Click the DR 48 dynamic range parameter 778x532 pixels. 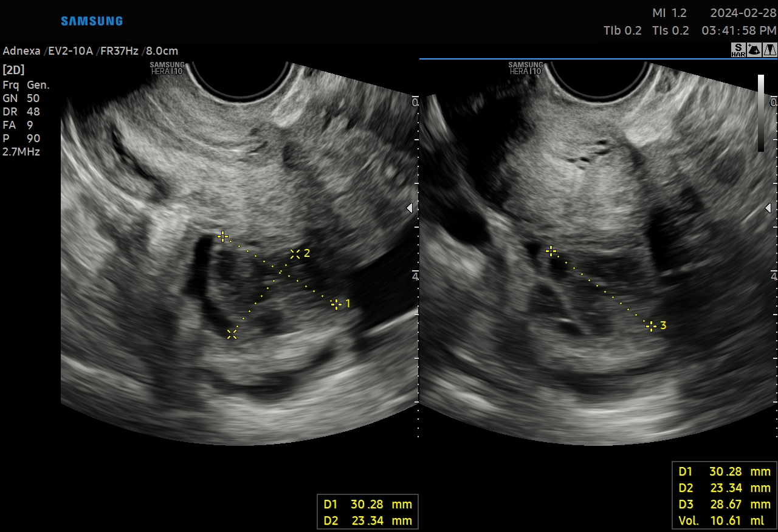click(x=21, y=112)
